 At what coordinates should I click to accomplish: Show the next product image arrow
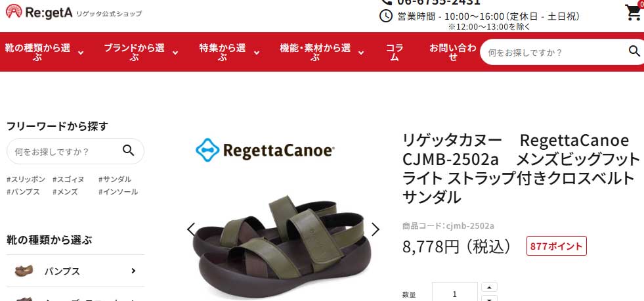(375, 229)
